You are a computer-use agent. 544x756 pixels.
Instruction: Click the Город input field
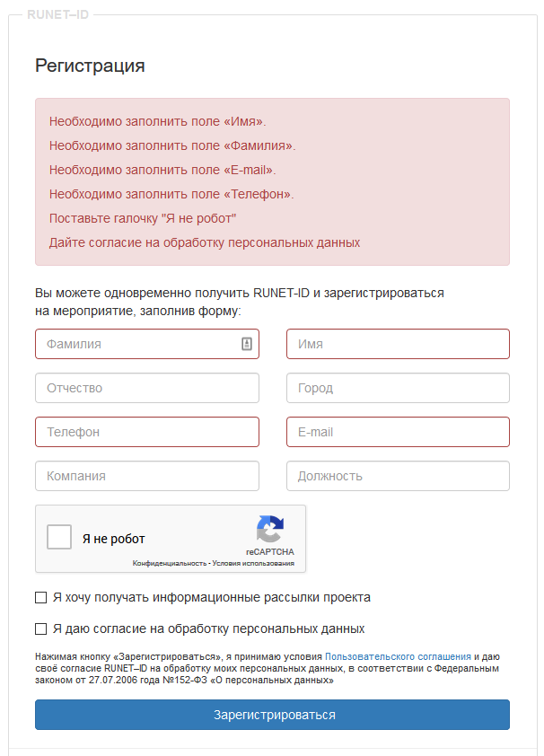coord(397,388)
